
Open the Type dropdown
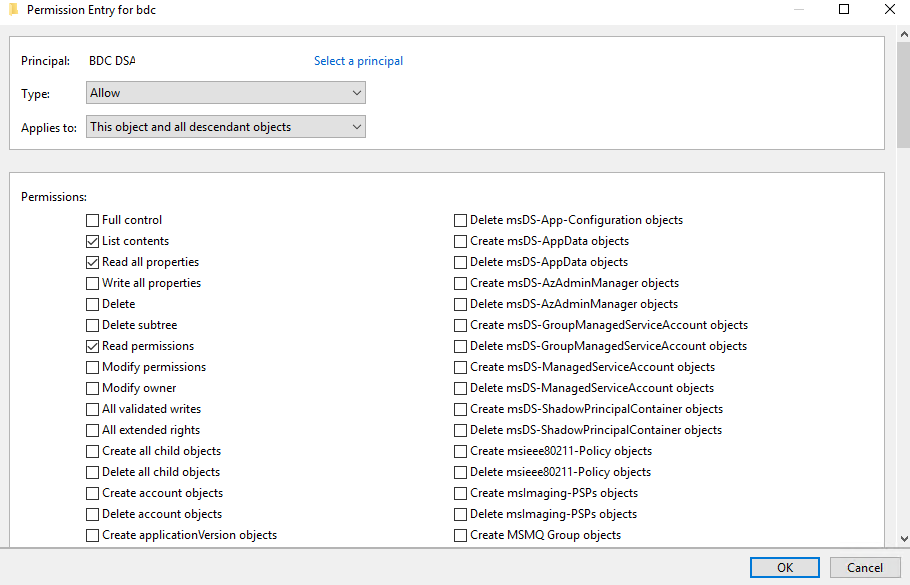tap(226, 93)
